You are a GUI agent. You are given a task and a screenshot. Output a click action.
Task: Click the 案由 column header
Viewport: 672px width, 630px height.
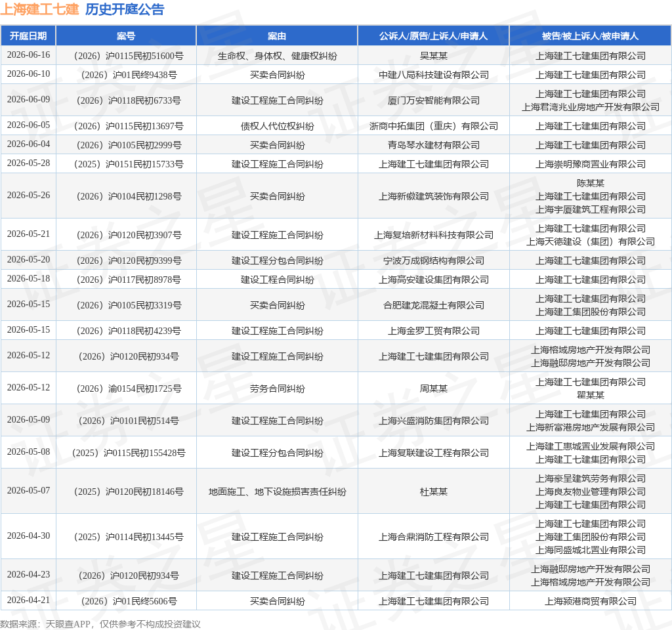click(x=277, y=36)
